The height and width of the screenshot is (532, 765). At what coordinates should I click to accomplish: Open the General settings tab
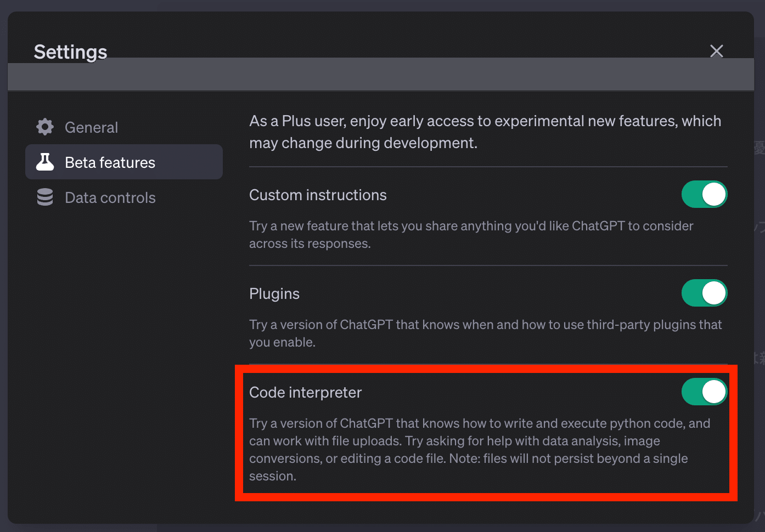point(91,127)
